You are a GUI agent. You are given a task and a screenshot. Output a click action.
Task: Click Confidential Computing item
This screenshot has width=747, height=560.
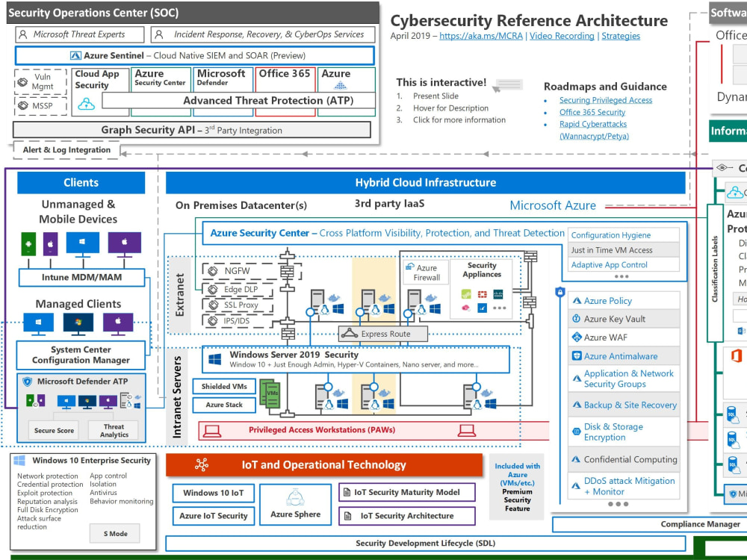[x=624, y=459]
